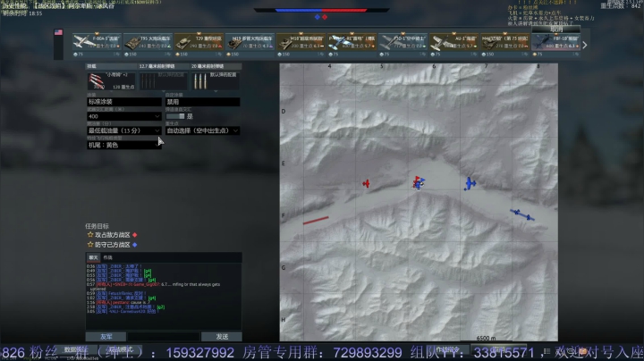Click the red diamond objective icon
This screenshot has width=644, height=361.
135,235
